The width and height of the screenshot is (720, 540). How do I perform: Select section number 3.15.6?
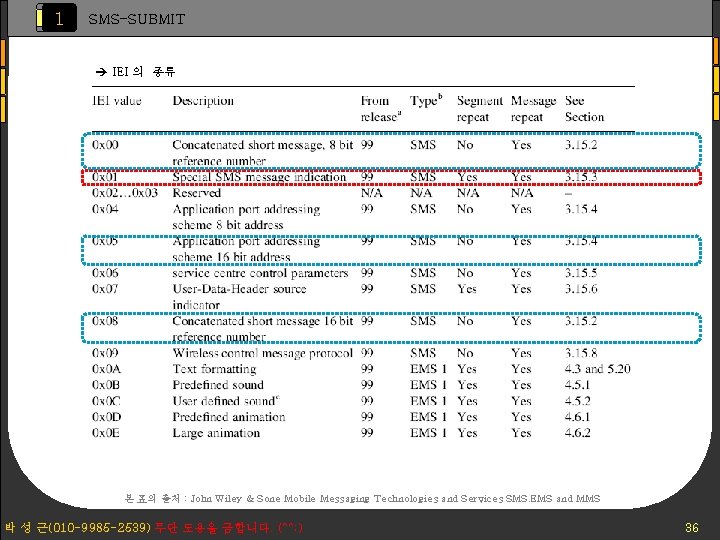tap(581, 289)
